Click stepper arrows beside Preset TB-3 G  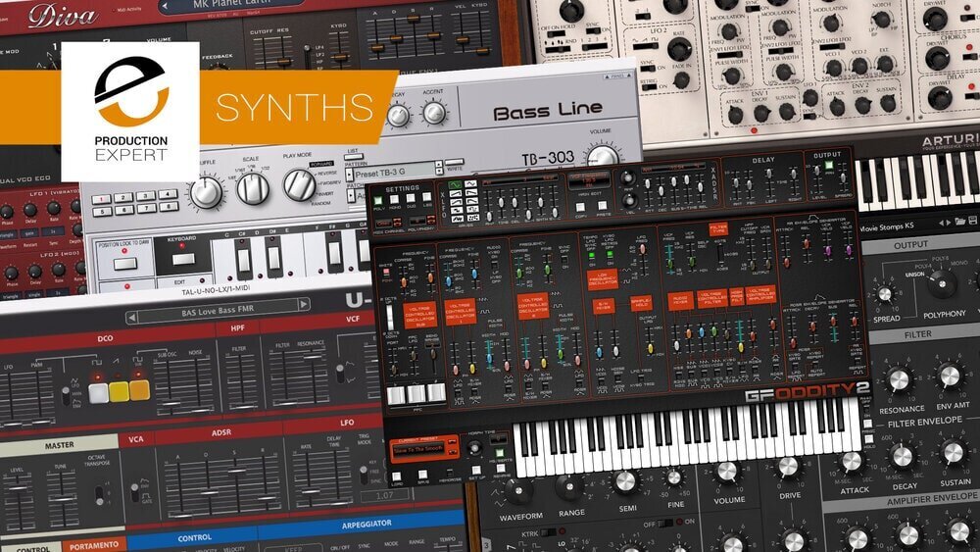coord(439,167)
